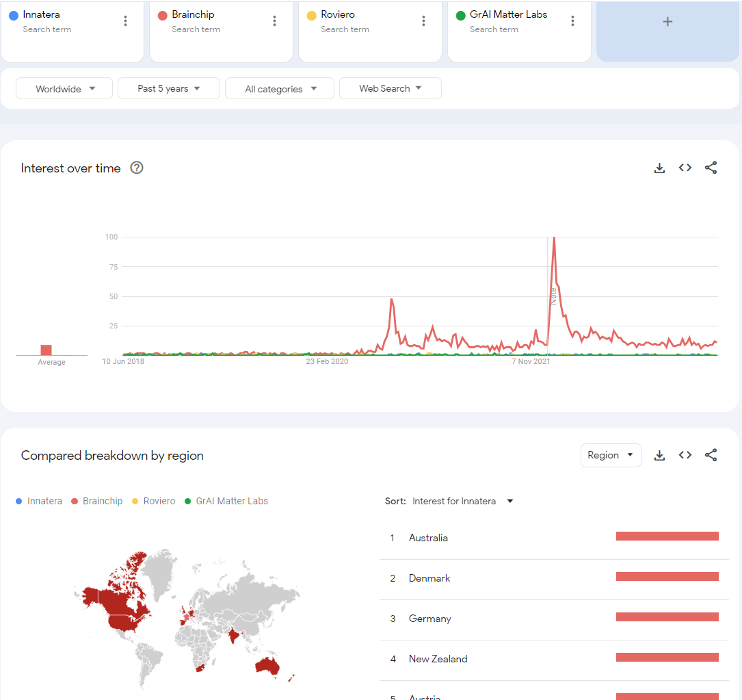
Task: Show help for Interest over time
Action: tap(137, 168)
